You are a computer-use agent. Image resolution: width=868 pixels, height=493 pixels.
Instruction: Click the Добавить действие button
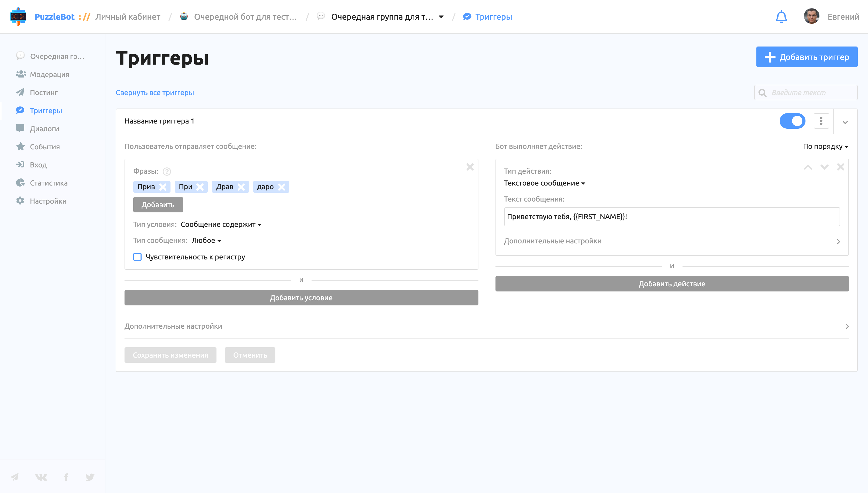pos(672,284)
